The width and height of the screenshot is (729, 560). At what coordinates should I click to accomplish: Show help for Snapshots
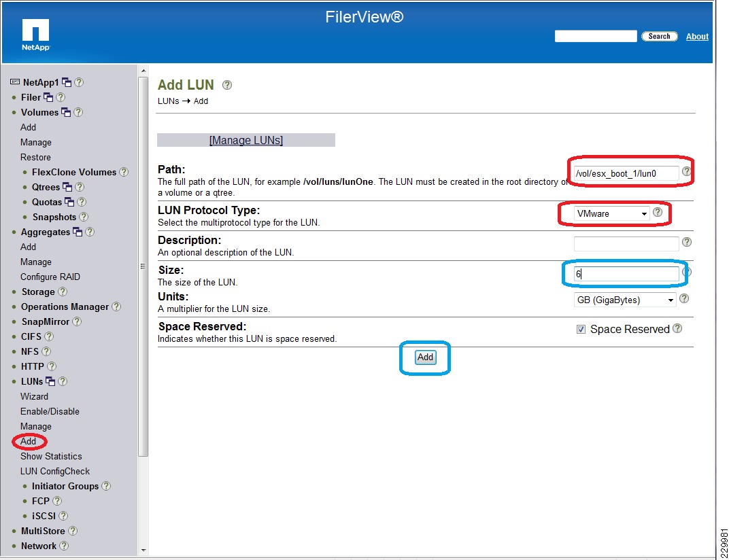[84, 217]
